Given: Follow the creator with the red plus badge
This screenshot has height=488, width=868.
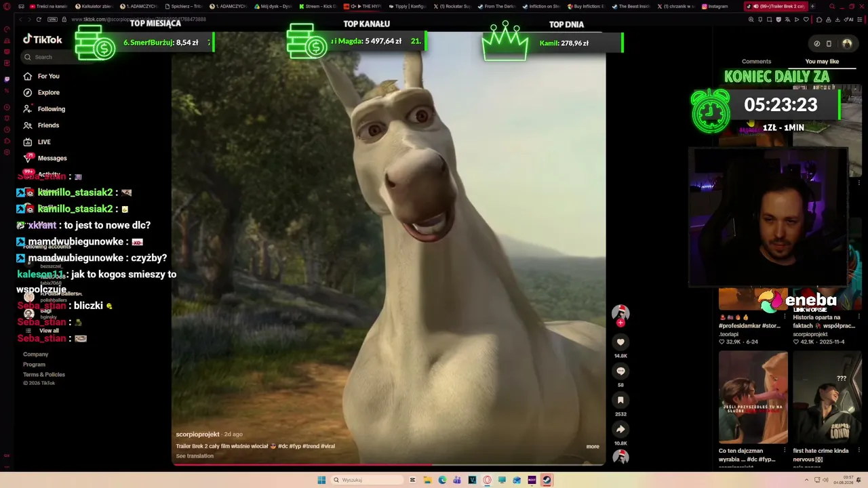Looking at the screenshot, I should (620, 323).
